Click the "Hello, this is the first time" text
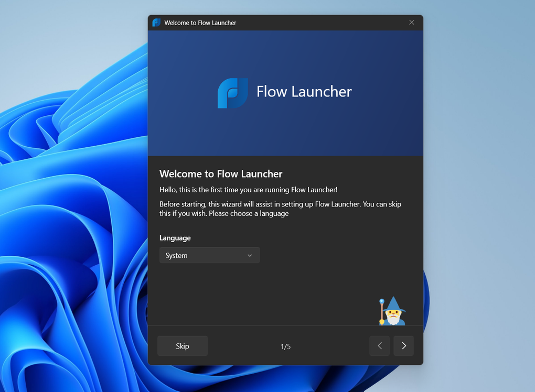This screenshot has height=392, width=535. [x=249, y=190]
